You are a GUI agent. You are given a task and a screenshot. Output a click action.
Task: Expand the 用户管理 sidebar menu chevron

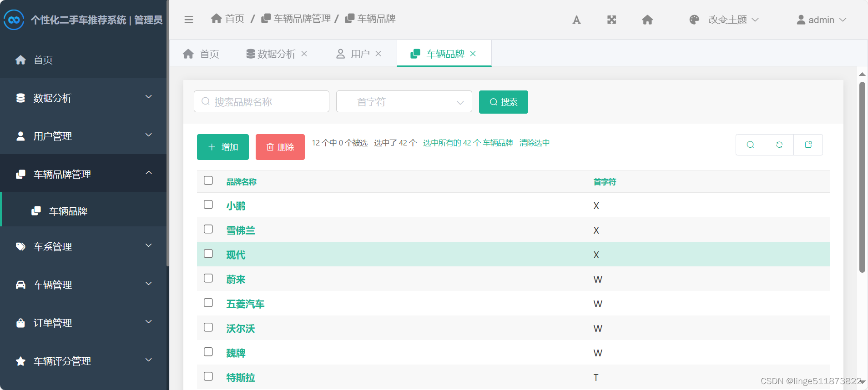click(148, 135)
